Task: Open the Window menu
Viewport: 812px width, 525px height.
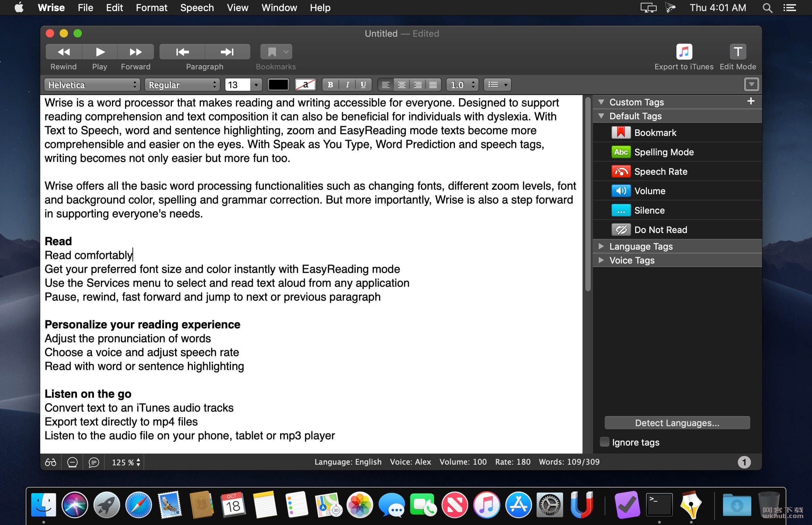Action: [x=279, y=8]
